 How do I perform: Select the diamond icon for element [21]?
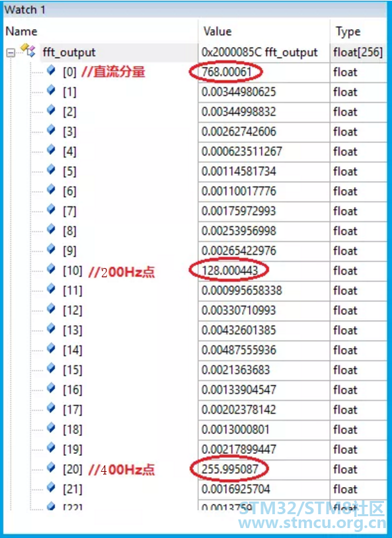pos(51,487)
